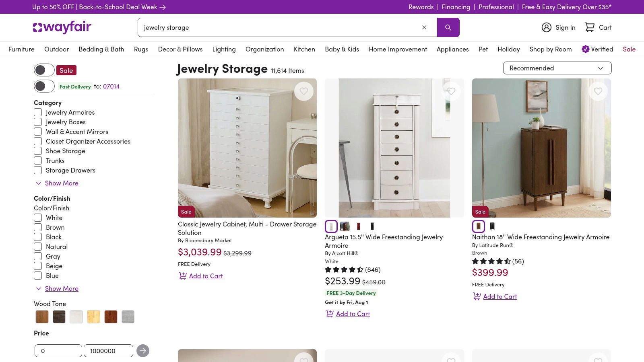Expand Show More under Color/Finish

point(61,288)
